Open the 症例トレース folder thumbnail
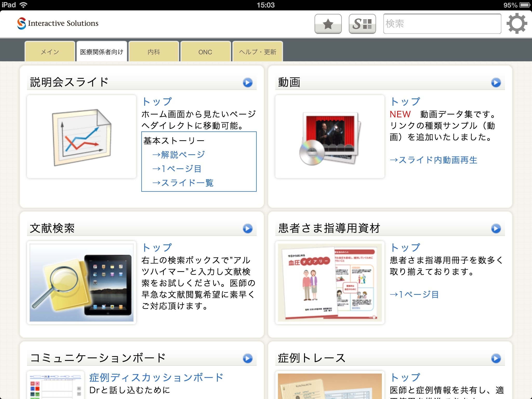The image size is (532, 399). [330, 385]
